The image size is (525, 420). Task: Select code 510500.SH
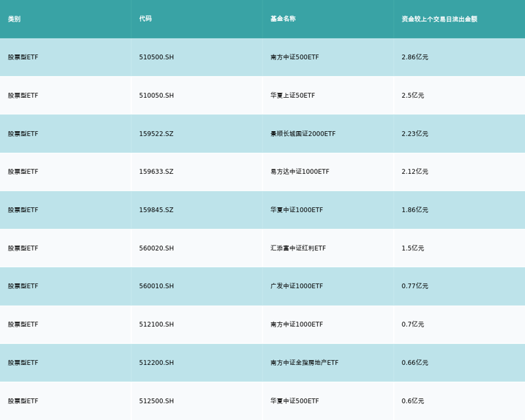click(x=156, y=57)
